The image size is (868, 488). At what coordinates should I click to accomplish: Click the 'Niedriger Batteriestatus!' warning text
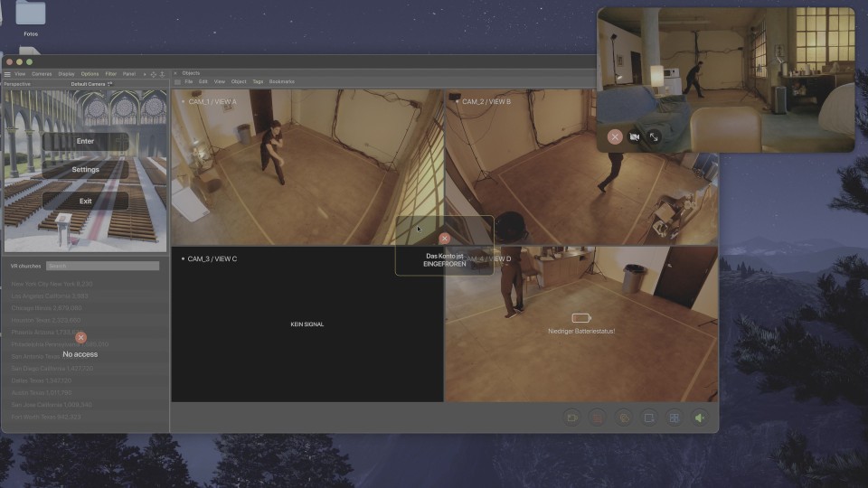[x=581, y=332]
